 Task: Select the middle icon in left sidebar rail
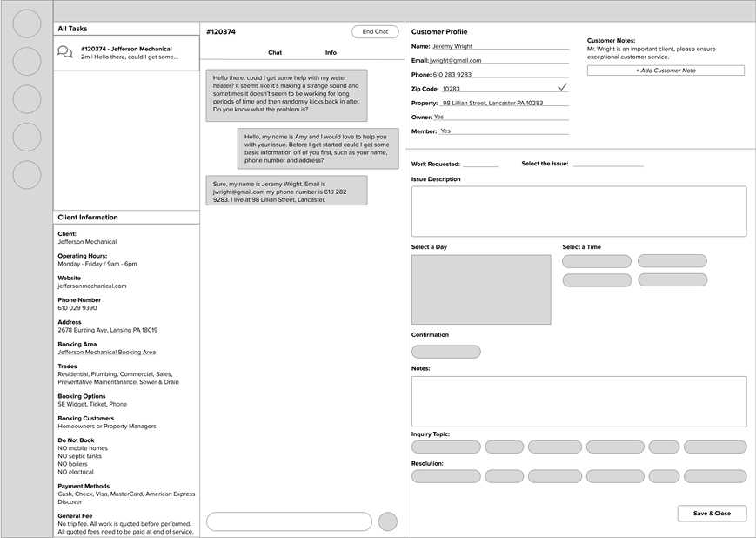click(x=26, y=99)
